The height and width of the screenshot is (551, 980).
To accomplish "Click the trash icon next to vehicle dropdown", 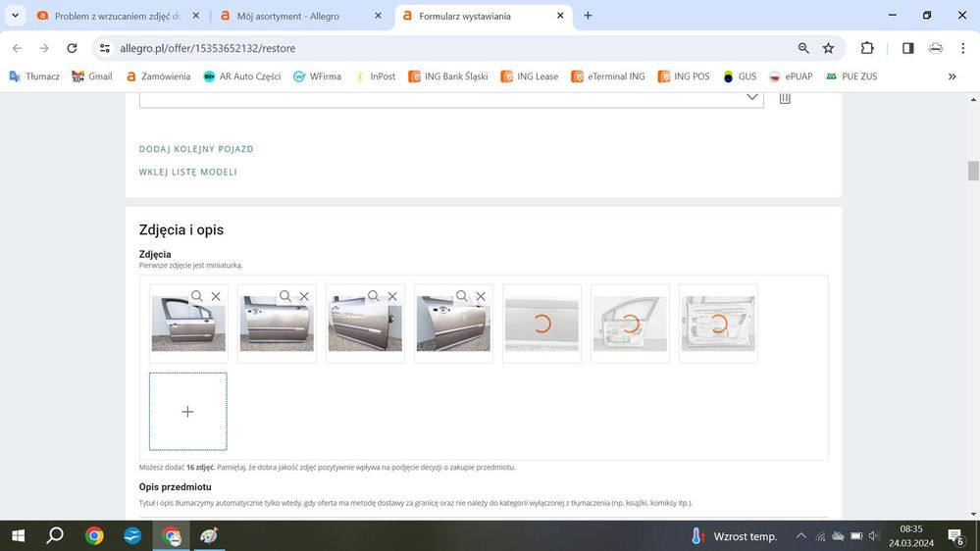I will coord(785,98).
